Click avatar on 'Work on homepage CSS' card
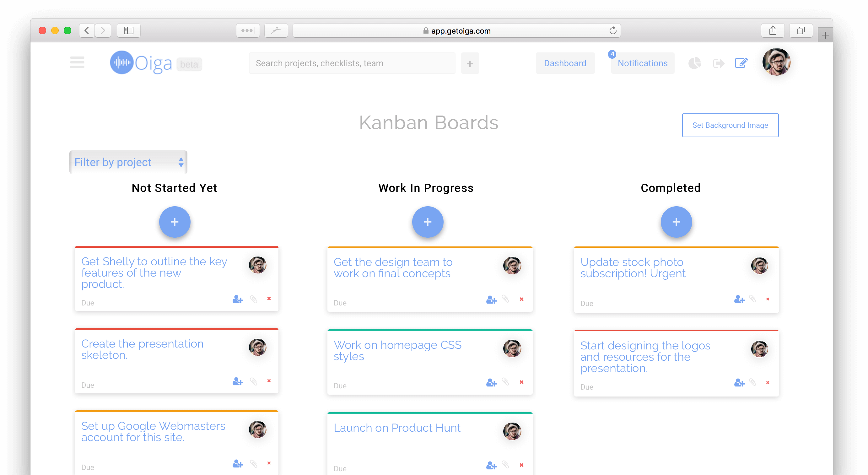 512,349
